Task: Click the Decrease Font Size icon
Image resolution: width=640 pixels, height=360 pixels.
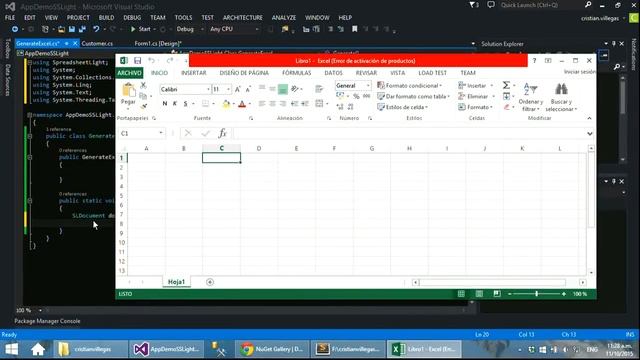Action: (x=248, y=89)
